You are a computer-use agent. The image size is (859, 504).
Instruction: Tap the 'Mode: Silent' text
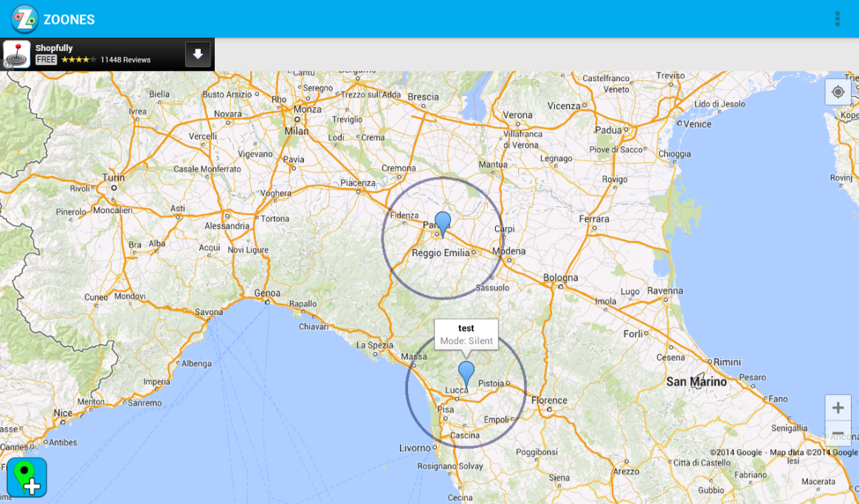[466, 341]
